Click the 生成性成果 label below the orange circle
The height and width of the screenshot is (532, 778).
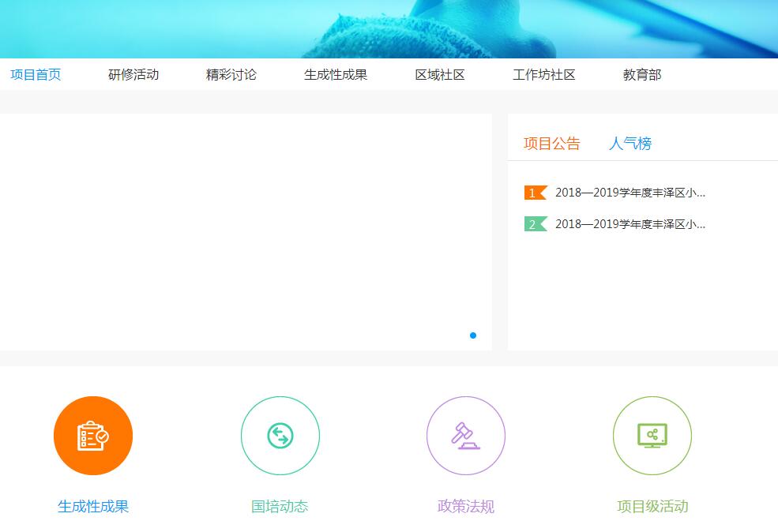[93, 506]
